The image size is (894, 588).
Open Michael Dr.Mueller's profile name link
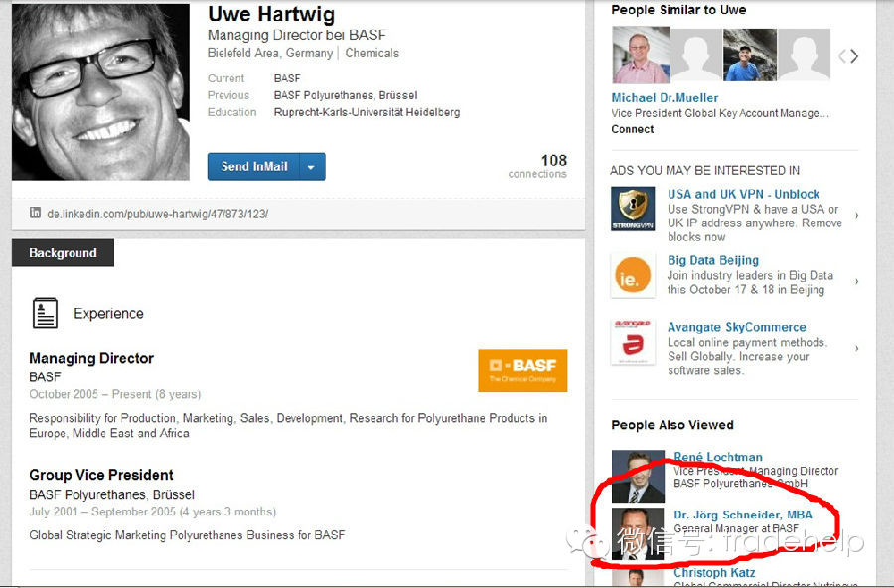pos(665,98)
